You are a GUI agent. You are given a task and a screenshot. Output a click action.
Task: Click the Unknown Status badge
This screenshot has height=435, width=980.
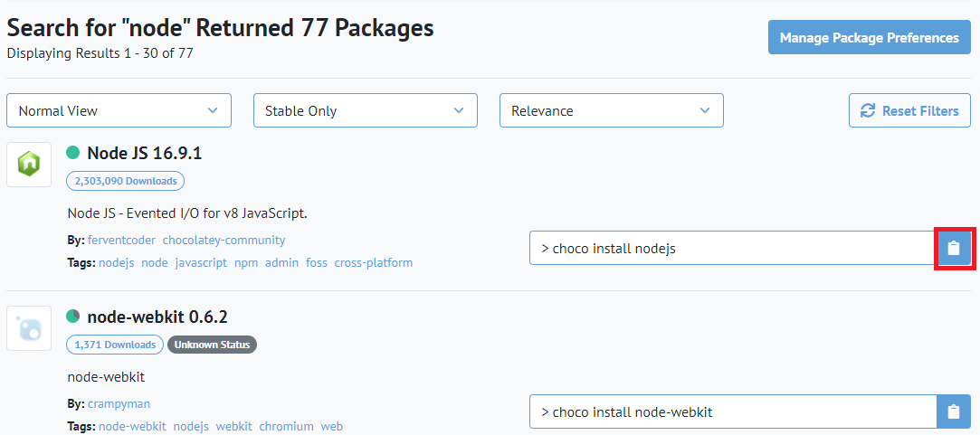(x=212, y=345)
